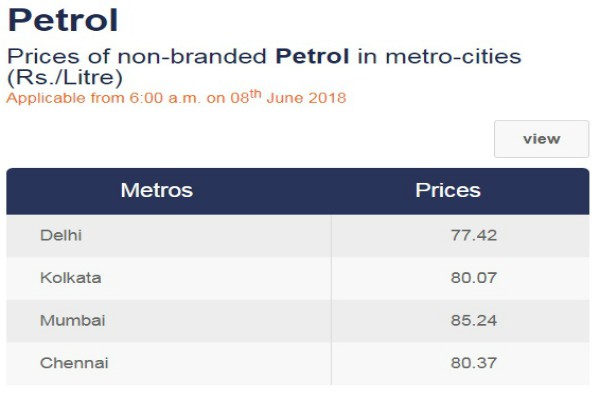The height and width of the screenshot is (400, 600).
Task: Click the Kolkata row label
Action: pos(71,278)
